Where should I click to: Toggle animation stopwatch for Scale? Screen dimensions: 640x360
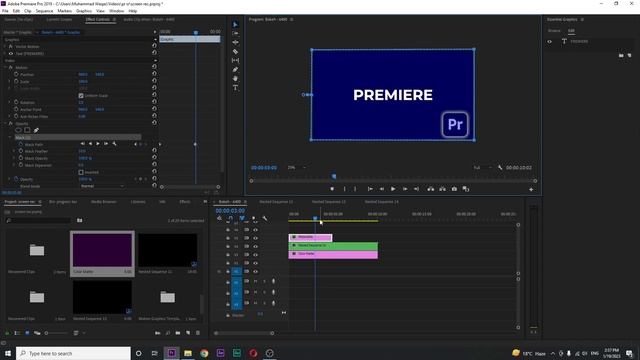pos(16,81)
